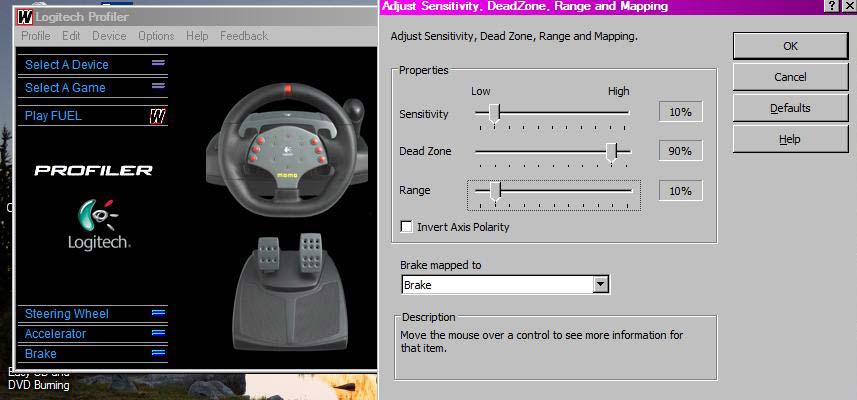This screenshot has width=857, height=400.
Task: Click the Range slider handle
Action: (x=495, y=192)
